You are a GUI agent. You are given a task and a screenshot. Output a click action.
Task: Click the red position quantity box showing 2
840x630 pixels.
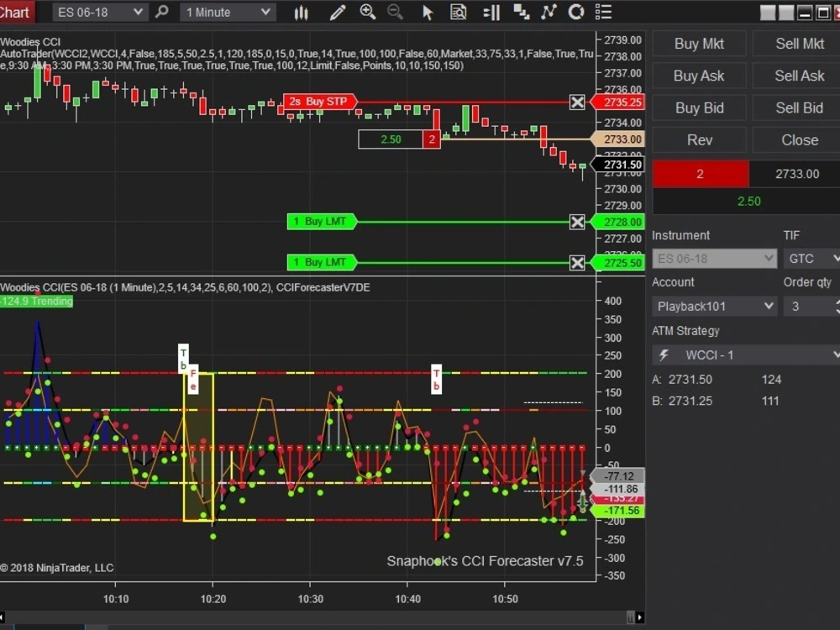pos(432,139)
